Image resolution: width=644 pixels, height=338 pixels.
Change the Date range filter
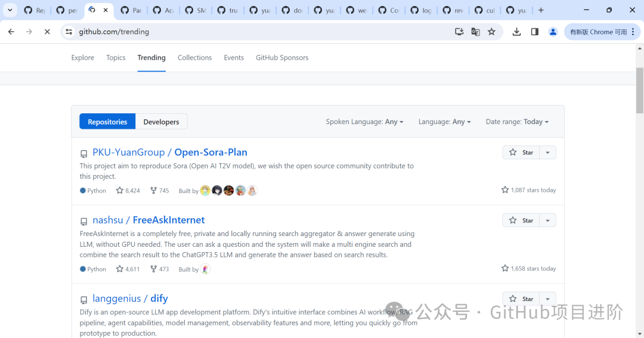[517, 122]
